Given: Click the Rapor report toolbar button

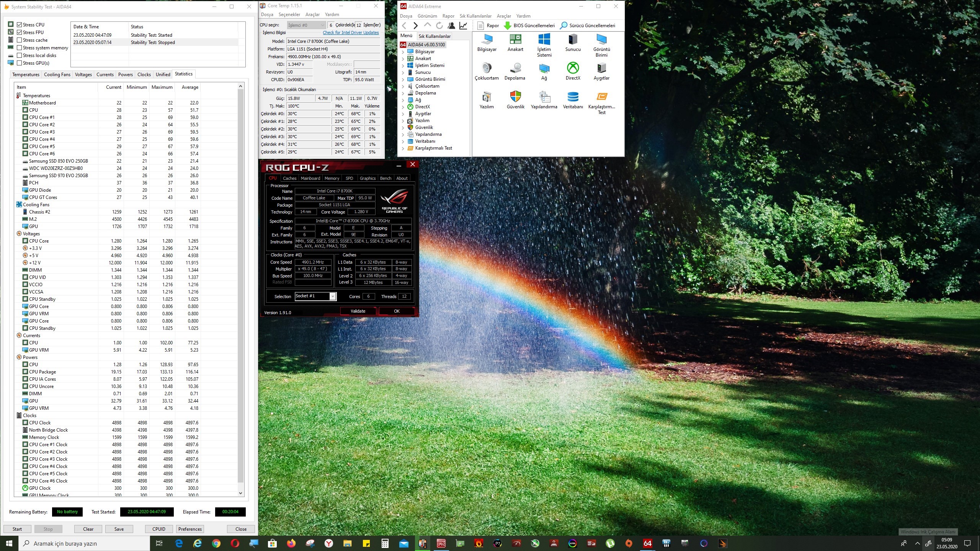Looking at the screenshot, I should pyautogui.click(x=488, y=26).
